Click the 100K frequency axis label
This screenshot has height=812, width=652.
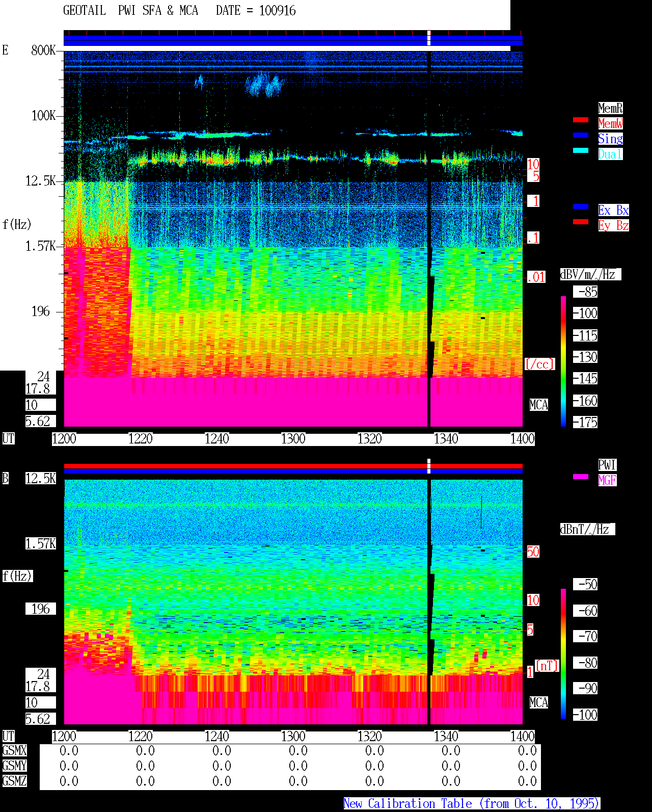pos(43,115)
